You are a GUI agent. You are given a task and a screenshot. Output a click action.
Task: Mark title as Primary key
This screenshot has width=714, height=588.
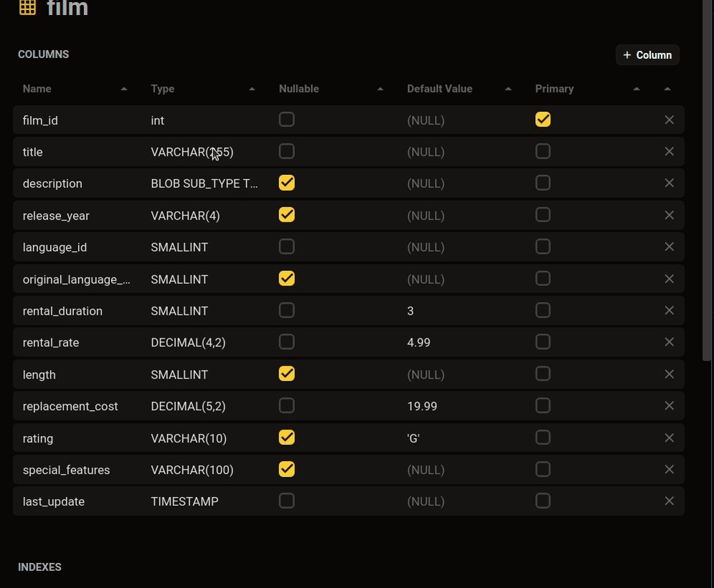tap(542, 151)
